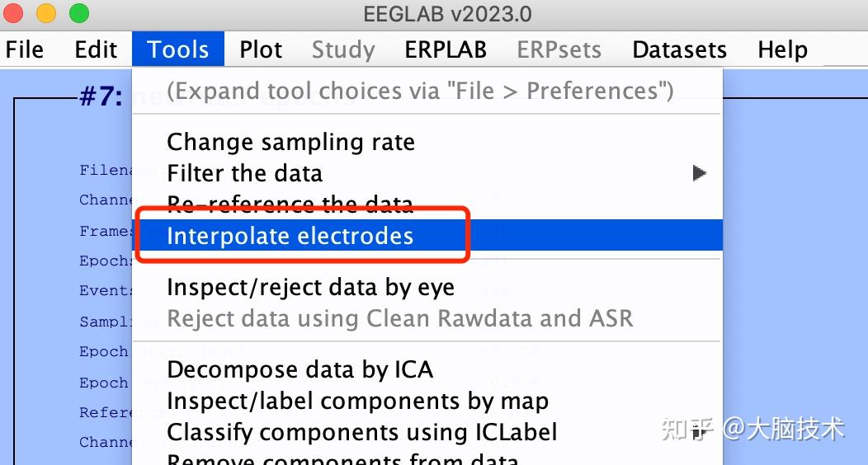Open the Help menu
Screen dimensions: 868x465
(782, 49)
